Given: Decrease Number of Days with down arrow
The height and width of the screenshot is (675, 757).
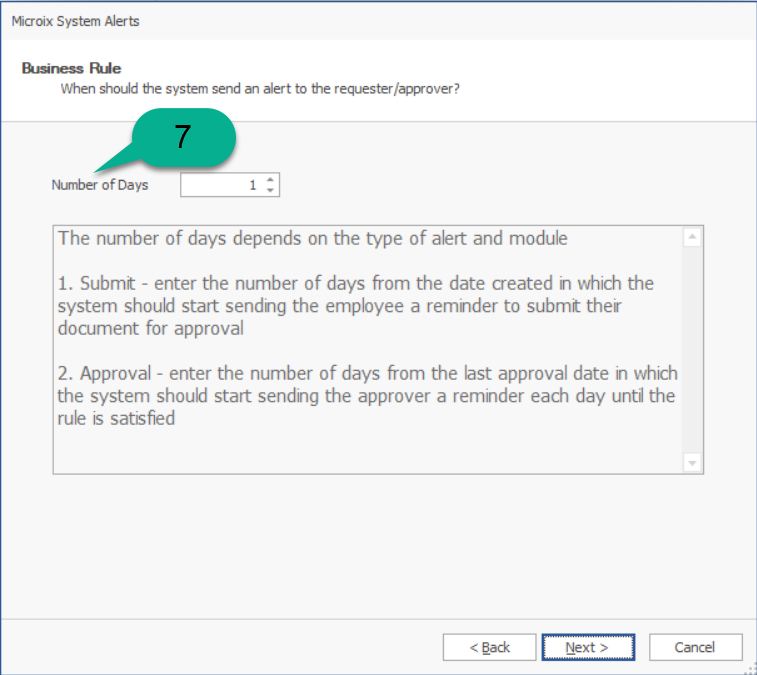Looking at the screenshot, I should click(270, 190).
